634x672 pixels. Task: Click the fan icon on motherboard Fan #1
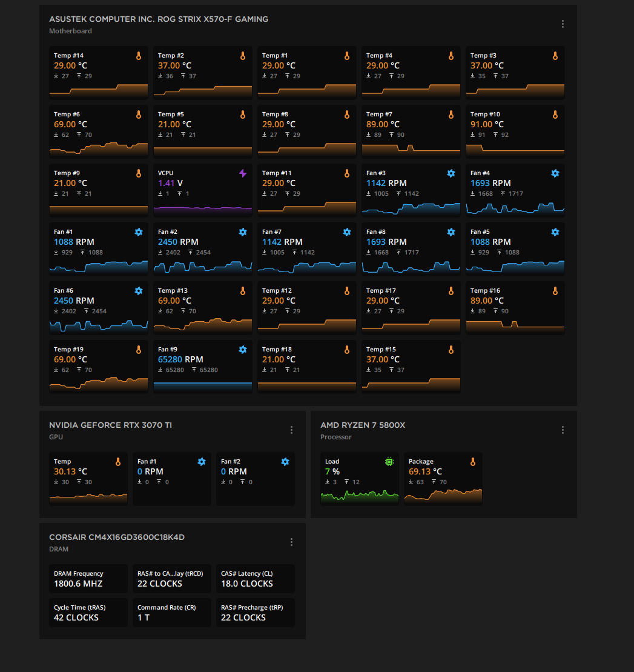139,232
